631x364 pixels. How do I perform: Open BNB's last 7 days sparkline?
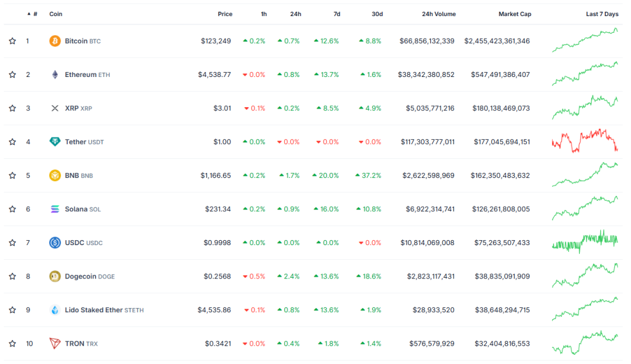coord(584,175)
